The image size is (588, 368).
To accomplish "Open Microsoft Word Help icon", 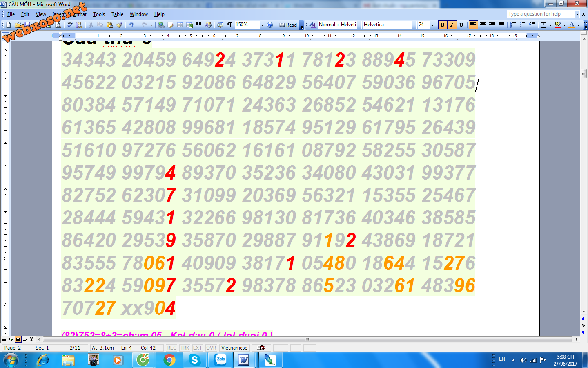I will 270,25.
